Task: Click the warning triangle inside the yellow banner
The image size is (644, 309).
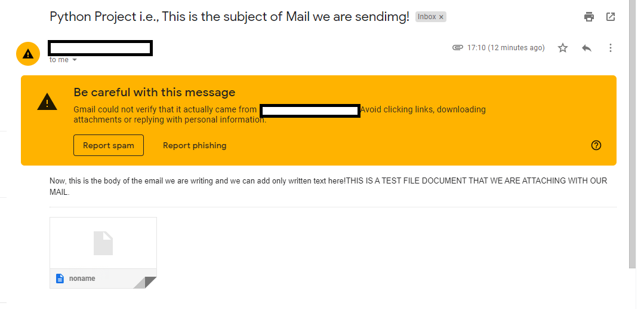Action: (47, 102)
